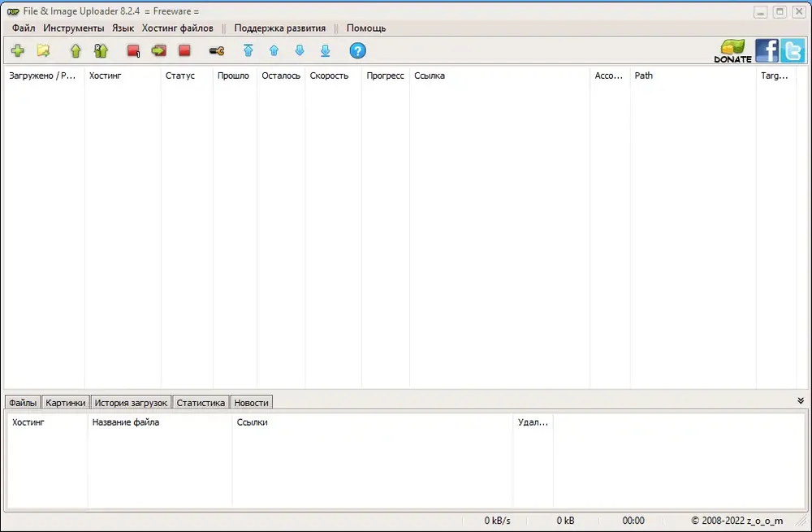Screen dimensions: 812x532
Task: Click the red stop icon with number 1
Action: (134, 50)
